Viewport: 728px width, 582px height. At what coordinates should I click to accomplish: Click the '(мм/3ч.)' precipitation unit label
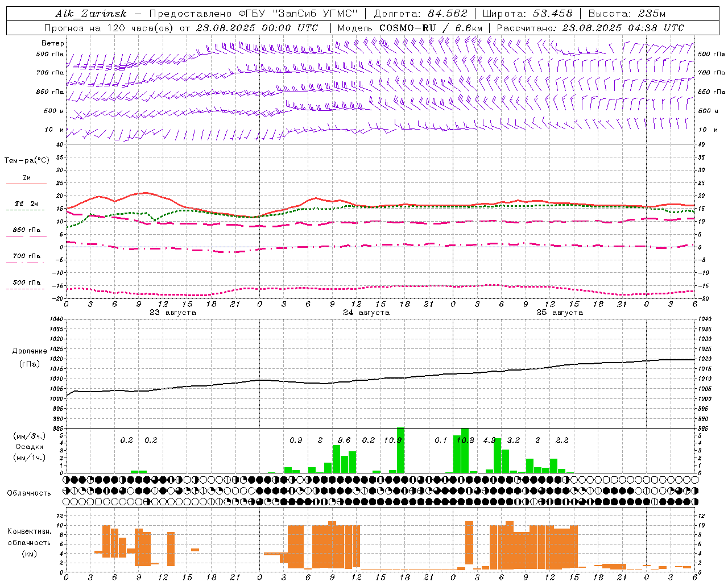tap(30, 436)
